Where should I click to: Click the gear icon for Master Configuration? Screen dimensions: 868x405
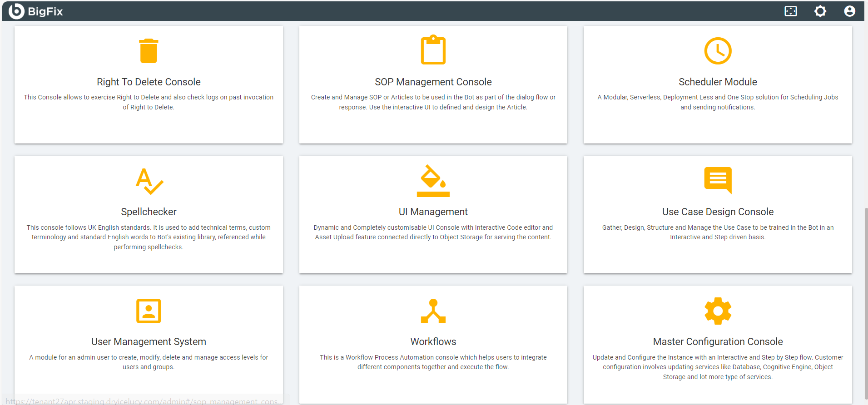pyautogui.click(x=718, y=311)
